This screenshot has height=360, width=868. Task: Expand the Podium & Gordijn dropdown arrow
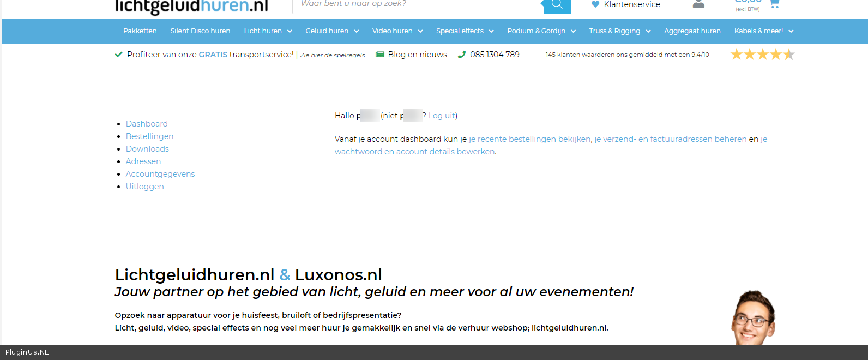coord(573,31)
